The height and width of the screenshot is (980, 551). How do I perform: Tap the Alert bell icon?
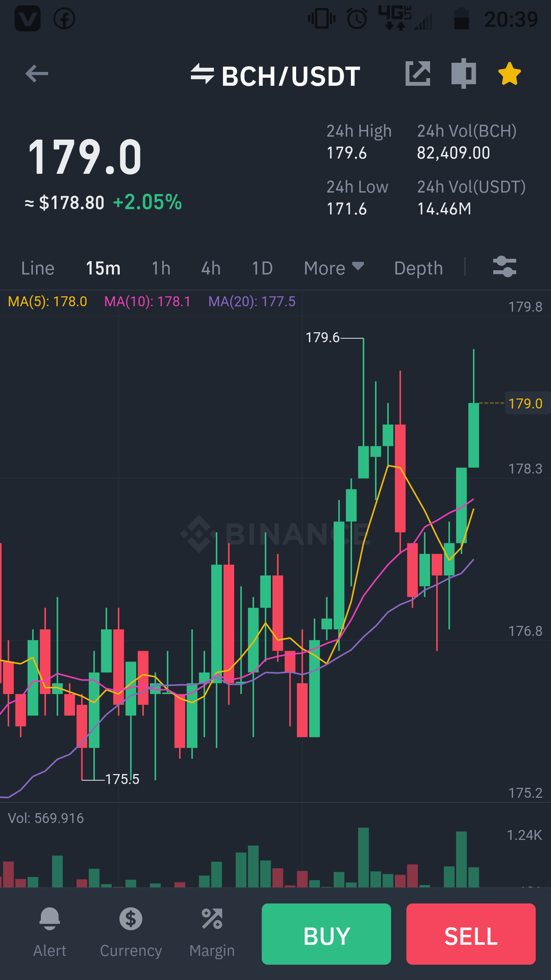[50, 919]
